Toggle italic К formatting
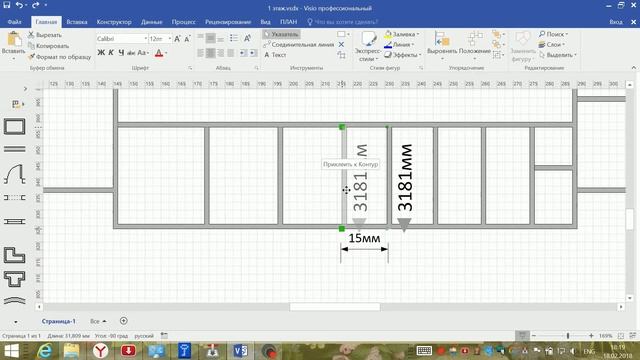The height and width of the screenshot is (360, 640). coord(111,53)
